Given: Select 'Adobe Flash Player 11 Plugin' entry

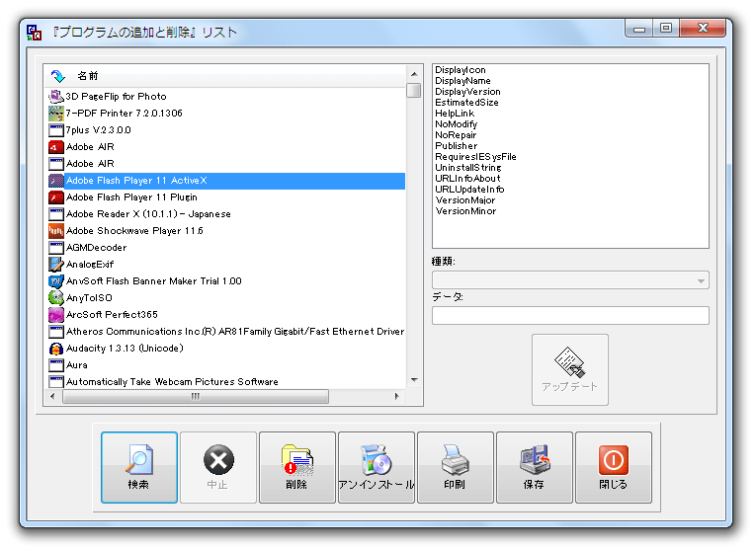Looking at the screenshot, I should click(131, 197).
